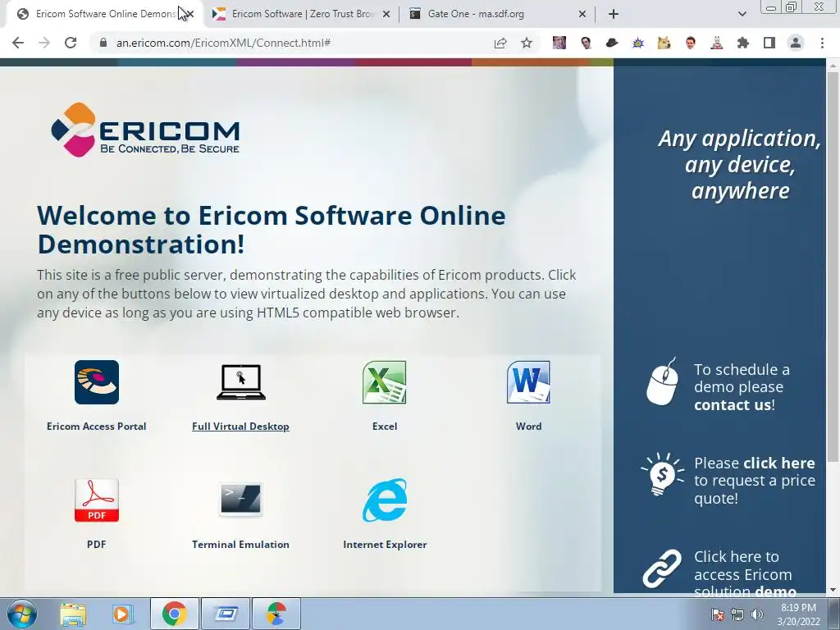
Task: Open a new browser tab
Action: [614, 14]
